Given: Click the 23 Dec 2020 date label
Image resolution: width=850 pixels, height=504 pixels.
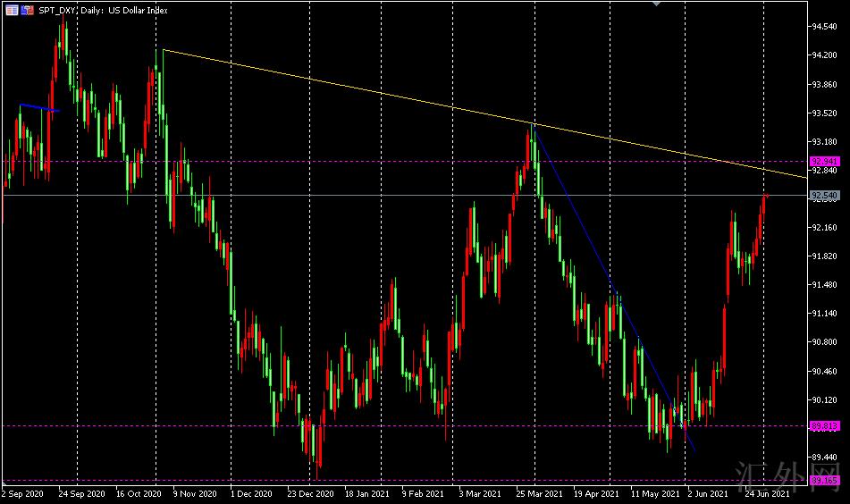Looking at the screenshot, I should pyautogui.click(x=311, y=493).
